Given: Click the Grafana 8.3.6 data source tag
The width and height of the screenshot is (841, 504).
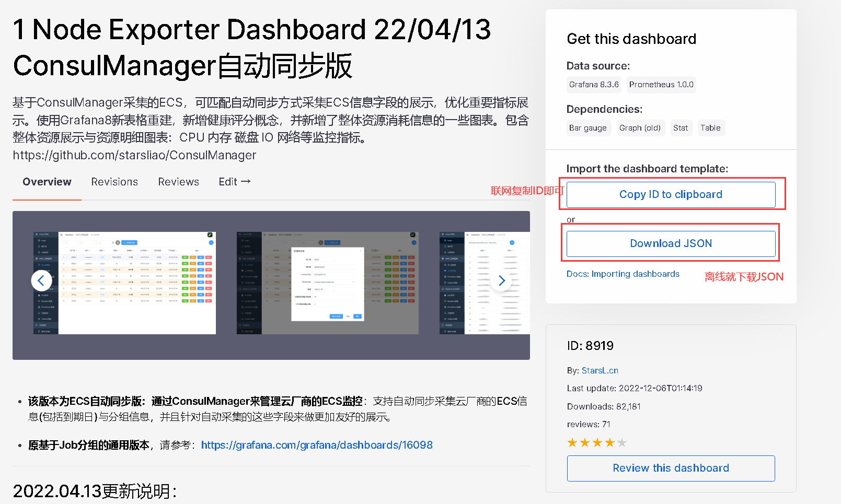Looking at the screenshot, I should tap(594, 85).
